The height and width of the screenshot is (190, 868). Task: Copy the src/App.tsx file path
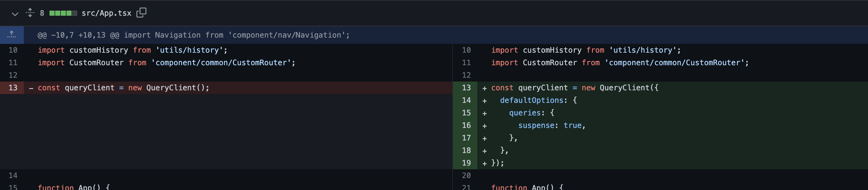(x=141, y=13)
